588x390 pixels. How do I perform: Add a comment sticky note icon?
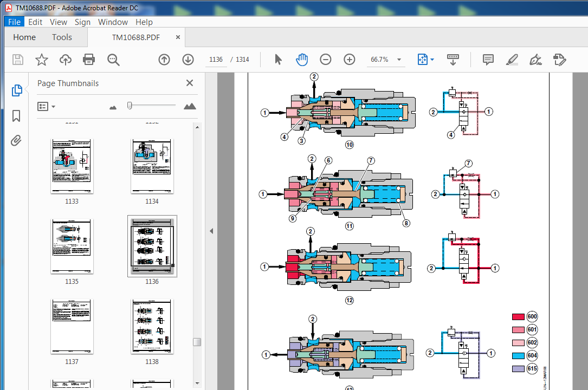[488, 60]
